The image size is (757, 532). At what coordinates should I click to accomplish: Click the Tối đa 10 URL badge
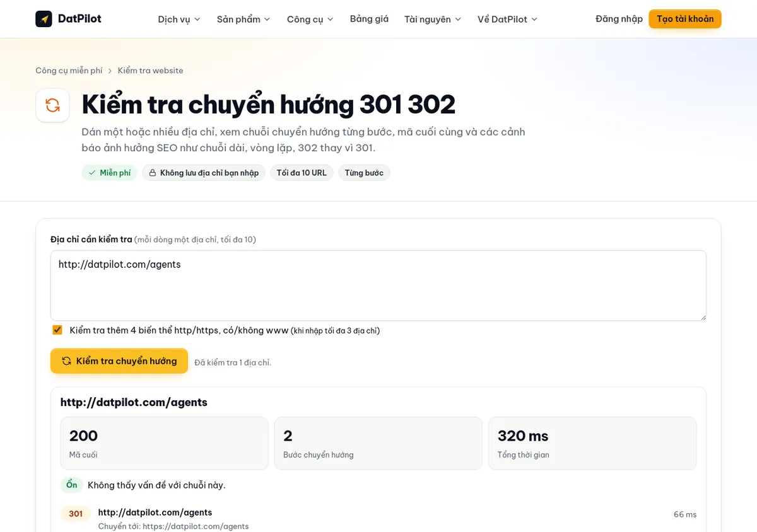302,173
